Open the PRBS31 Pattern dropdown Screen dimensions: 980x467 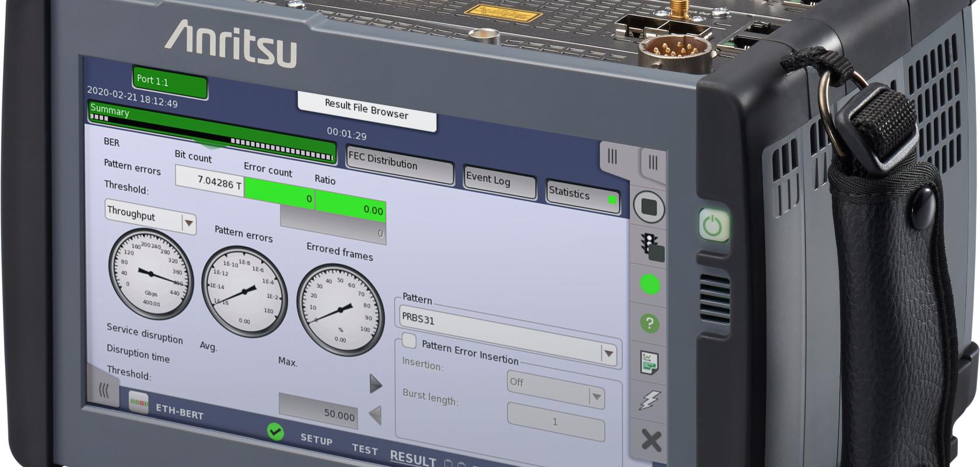pos(508,335)
